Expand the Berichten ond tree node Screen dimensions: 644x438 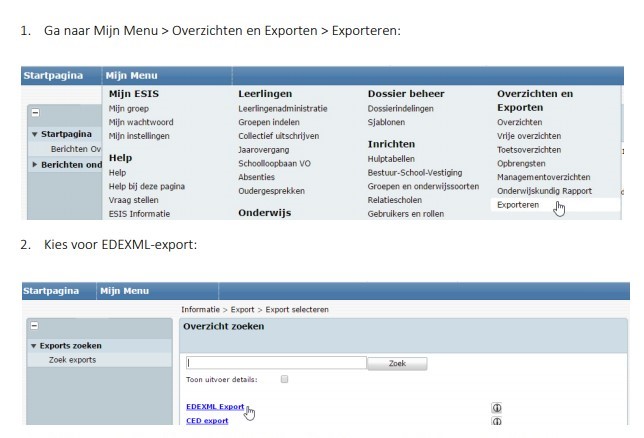click(34, 164)
